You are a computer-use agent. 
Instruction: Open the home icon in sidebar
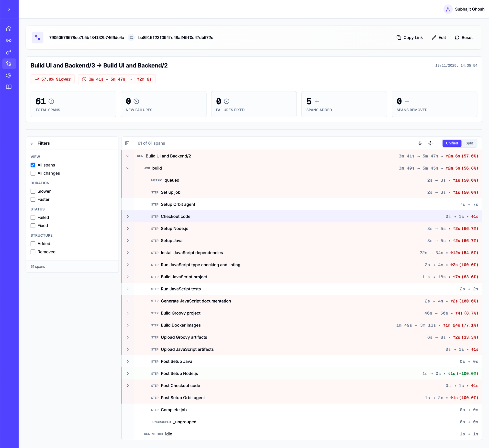[x=9, y=29]
